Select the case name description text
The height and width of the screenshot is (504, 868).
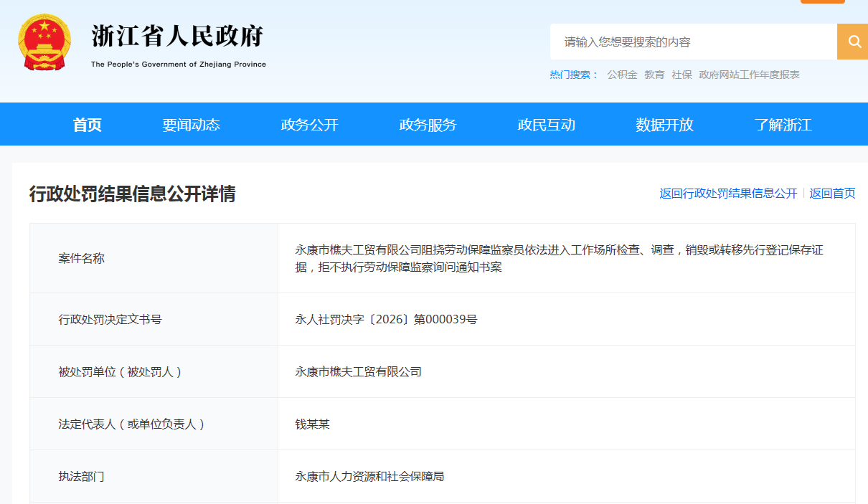(560, 259)
